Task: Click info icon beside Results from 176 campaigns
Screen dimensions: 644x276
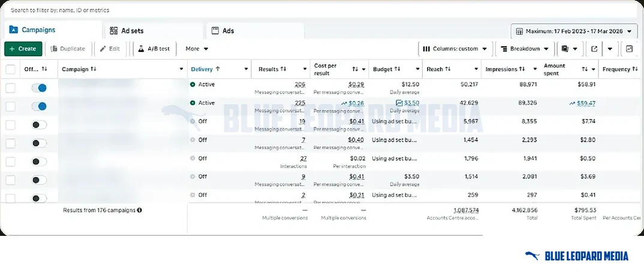Action: 139,210
